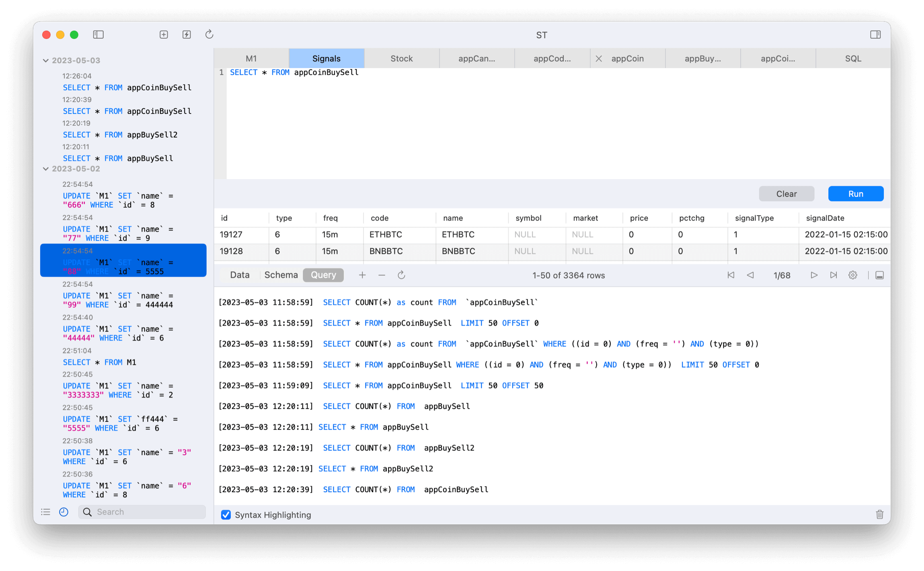This screenshot has width=924, height=571.
Task: Switch to the appBuy... tab
Action: pyautogui.click(x=703, y=58)
